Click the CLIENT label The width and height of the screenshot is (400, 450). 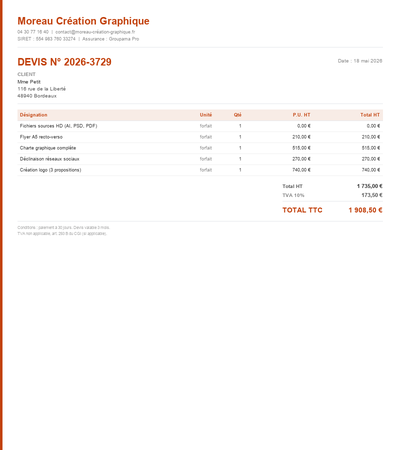click(26, 74)
